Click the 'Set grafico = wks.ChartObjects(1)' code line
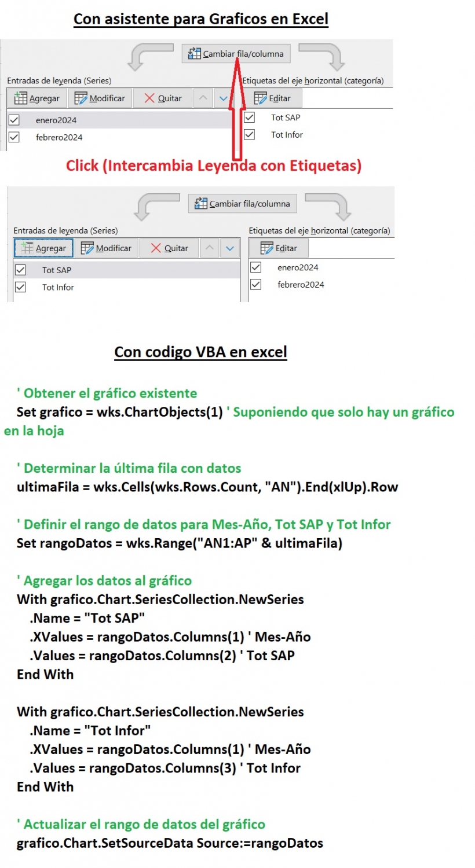 (120, 412)
